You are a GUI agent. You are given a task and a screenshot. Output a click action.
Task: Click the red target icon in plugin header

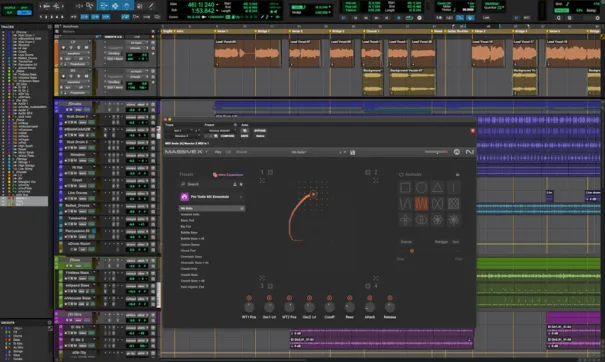(x=473, y=131)
